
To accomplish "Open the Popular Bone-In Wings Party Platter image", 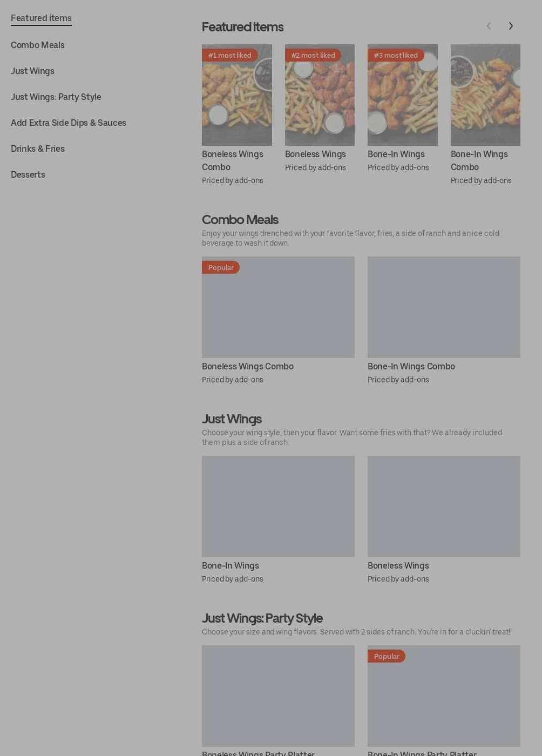I will coord(444,696).
